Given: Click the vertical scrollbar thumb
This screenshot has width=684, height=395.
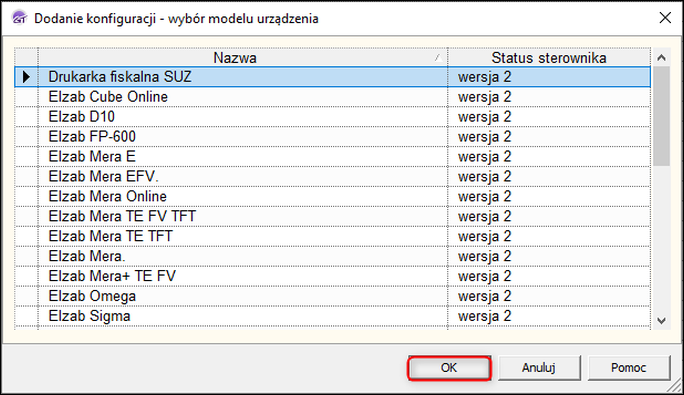Looking at the screenshot, I should (661, 116).
